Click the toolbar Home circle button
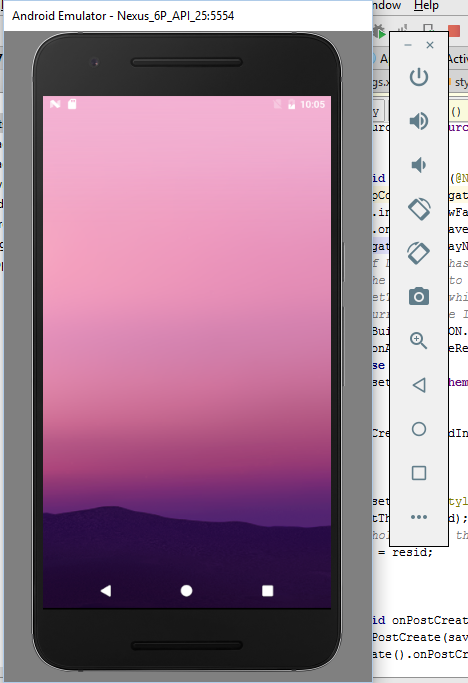The image size is (468, 683). pos(419,429)
